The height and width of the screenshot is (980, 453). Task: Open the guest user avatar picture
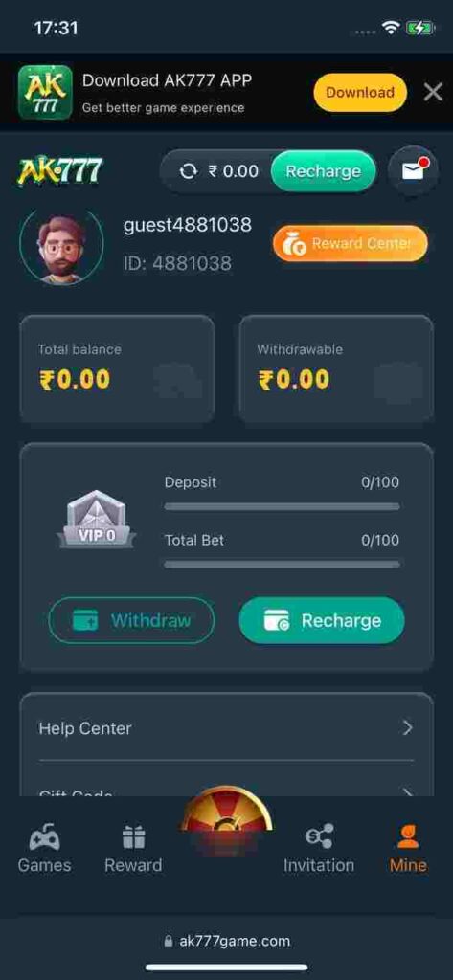click(x=61, y=248)
